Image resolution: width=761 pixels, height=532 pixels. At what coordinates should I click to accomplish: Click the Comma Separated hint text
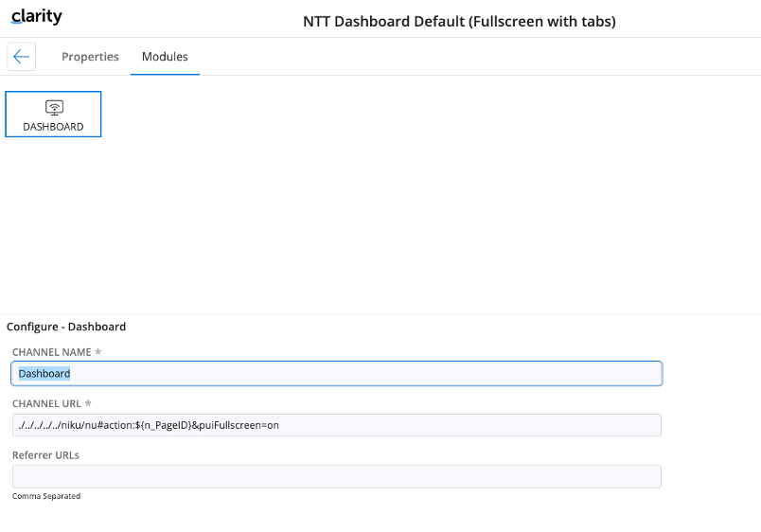[x=46, y=496]
